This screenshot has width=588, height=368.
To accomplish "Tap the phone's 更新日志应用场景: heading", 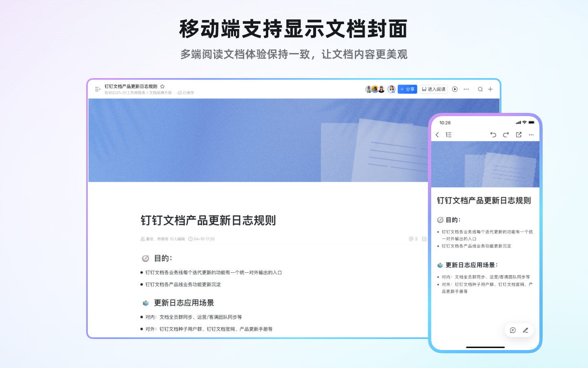I will click(x=472, y=265).
